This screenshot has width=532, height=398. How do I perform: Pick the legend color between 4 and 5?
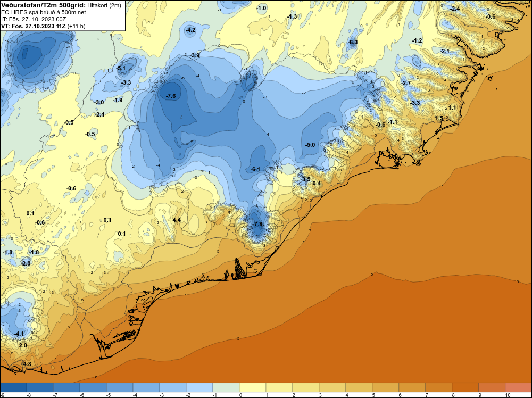click(359, 387)
